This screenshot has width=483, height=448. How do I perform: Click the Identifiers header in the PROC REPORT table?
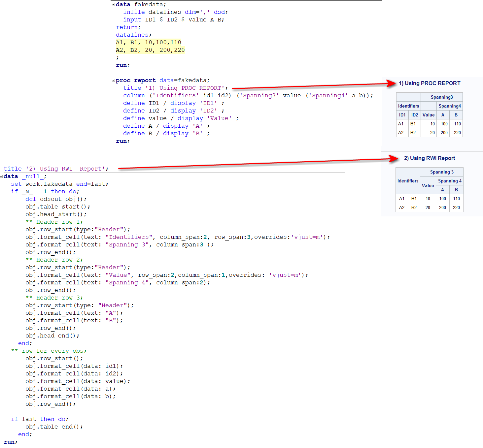(x=408, y=106)
